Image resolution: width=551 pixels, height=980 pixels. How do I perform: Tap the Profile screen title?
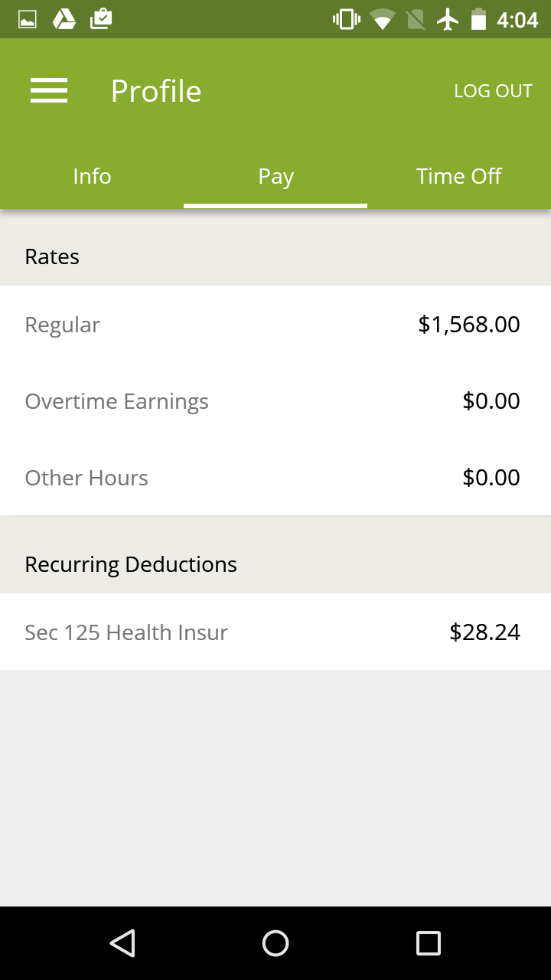156,91
